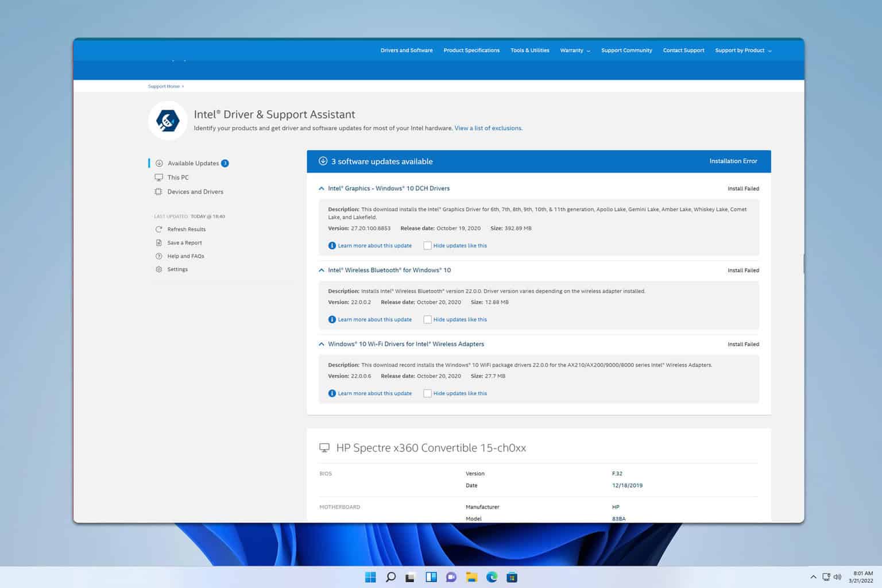
Task: Click the Support Home breadcrumb link
Action: coord(164,86)
